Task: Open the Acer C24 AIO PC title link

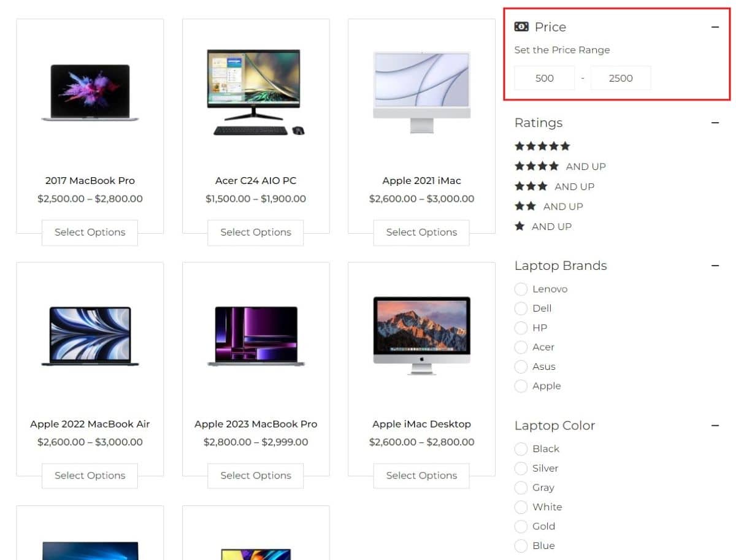Action: [x=256, y=180]
